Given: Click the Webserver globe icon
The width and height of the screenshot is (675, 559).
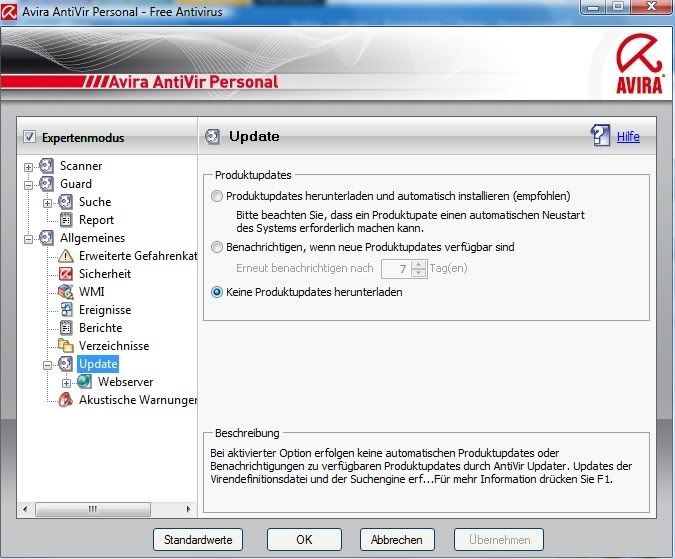Looking at the screenshot, I should coord(84,382).
